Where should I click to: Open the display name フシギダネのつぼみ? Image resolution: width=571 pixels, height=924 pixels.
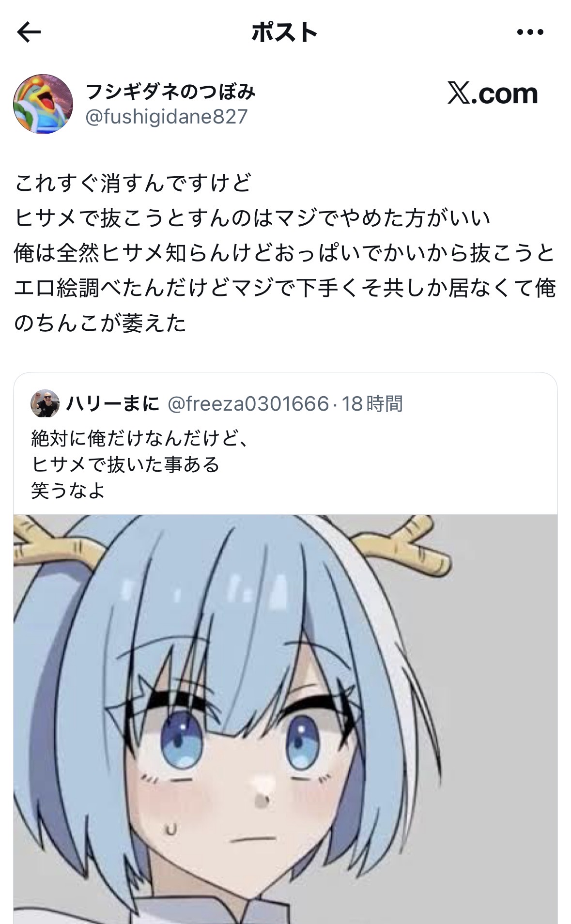[x=170, y=91]
